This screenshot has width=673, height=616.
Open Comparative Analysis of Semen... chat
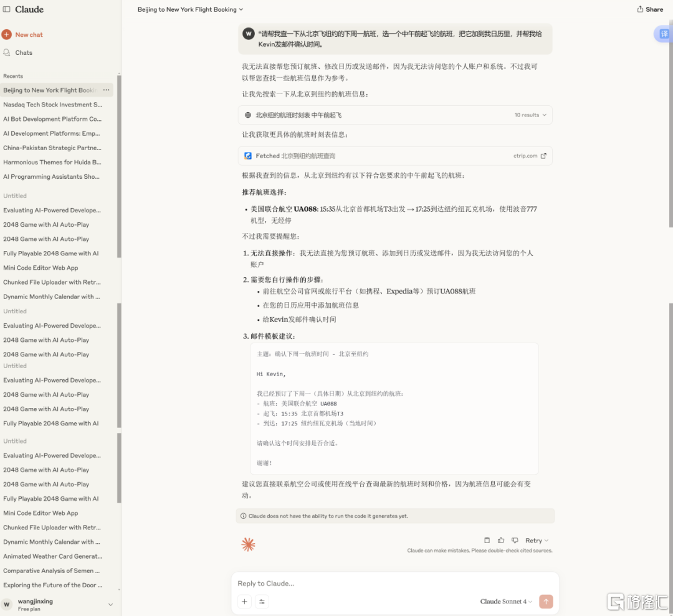[x=53, y=571]
